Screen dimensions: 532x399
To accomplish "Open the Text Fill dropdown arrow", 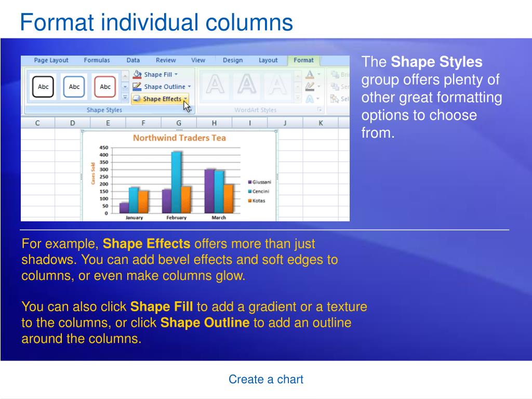I will 318,74.
